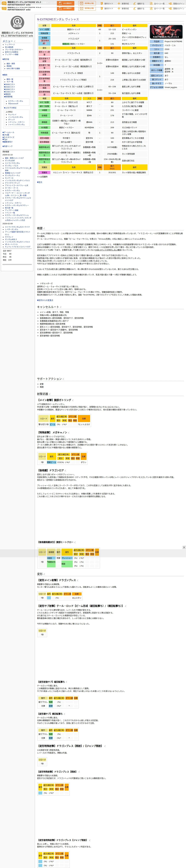Expand the ▼2500コスト list
The image size is (186, 868).
[9, 87]
